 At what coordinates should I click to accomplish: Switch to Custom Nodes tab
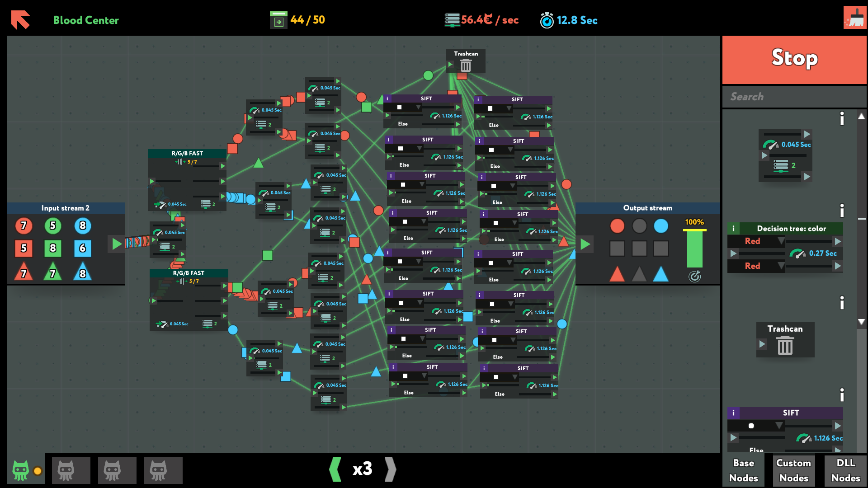tap(793, 470)
